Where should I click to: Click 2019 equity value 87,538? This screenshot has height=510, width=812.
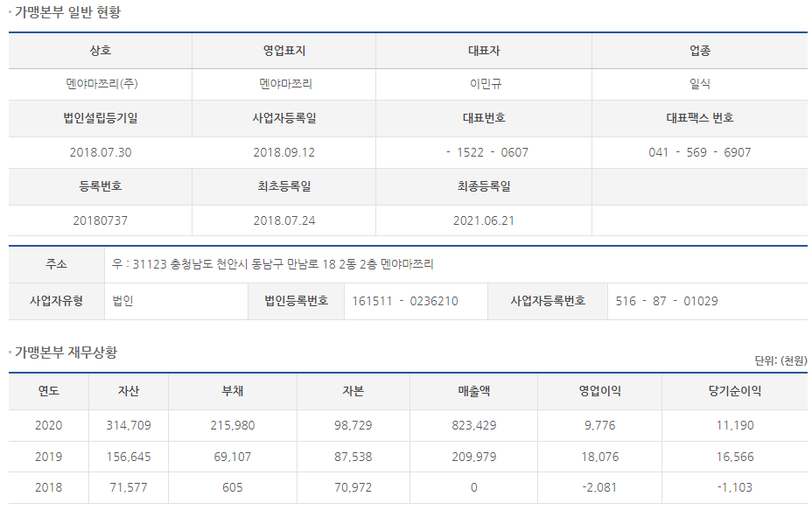coord(353,458)
